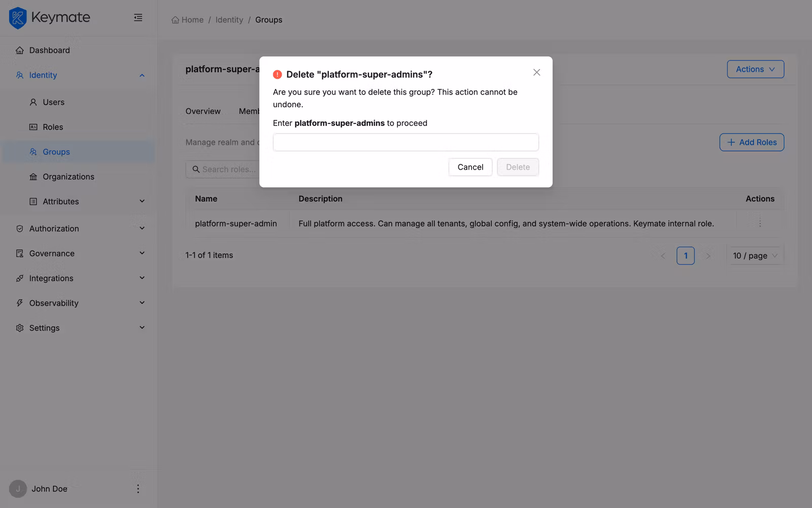
Task: Cancel the delete confirmation dialog
Action: point(470,167)
